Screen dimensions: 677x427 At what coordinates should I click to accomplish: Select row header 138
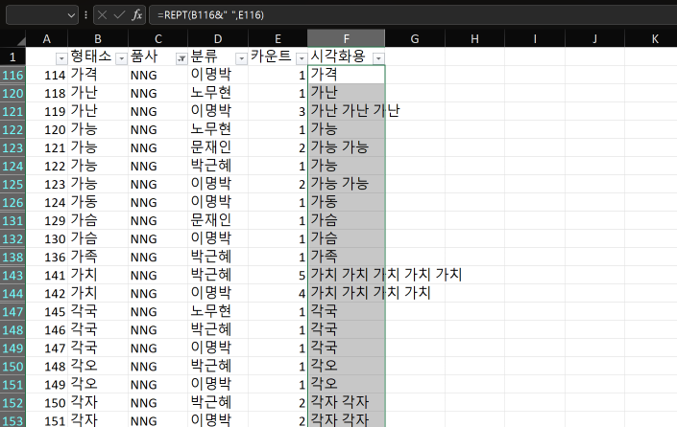(13, 257)
